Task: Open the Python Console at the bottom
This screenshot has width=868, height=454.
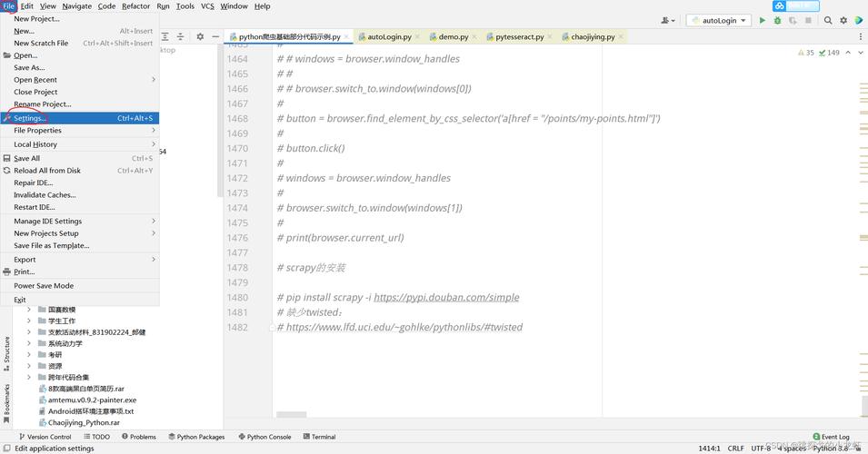Action: tap(264, 437)
